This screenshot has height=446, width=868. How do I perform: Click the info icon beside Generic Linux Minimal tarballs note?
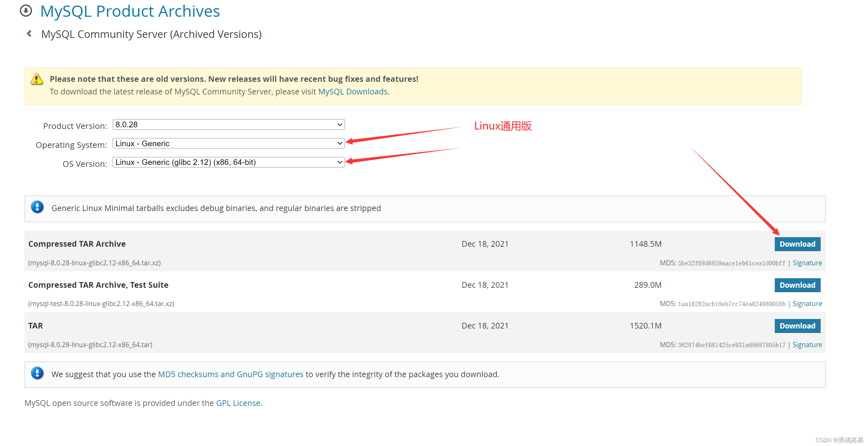[37, 207]
